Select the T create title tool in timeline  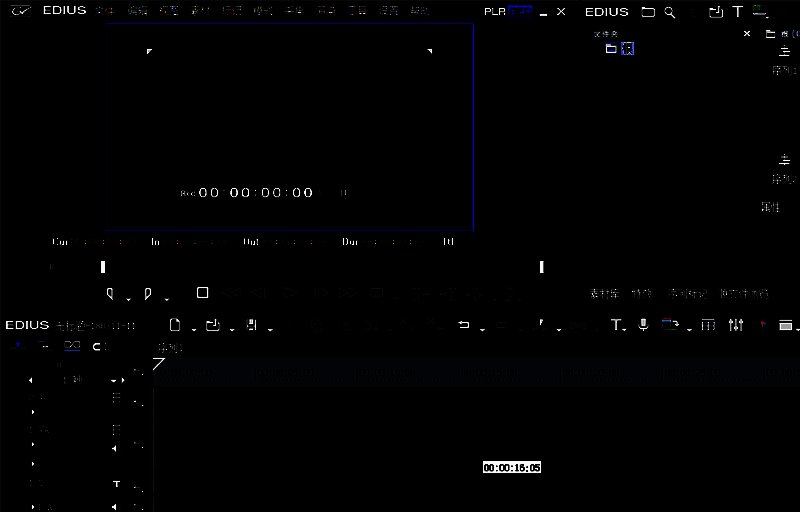click(x=616, y=325)
